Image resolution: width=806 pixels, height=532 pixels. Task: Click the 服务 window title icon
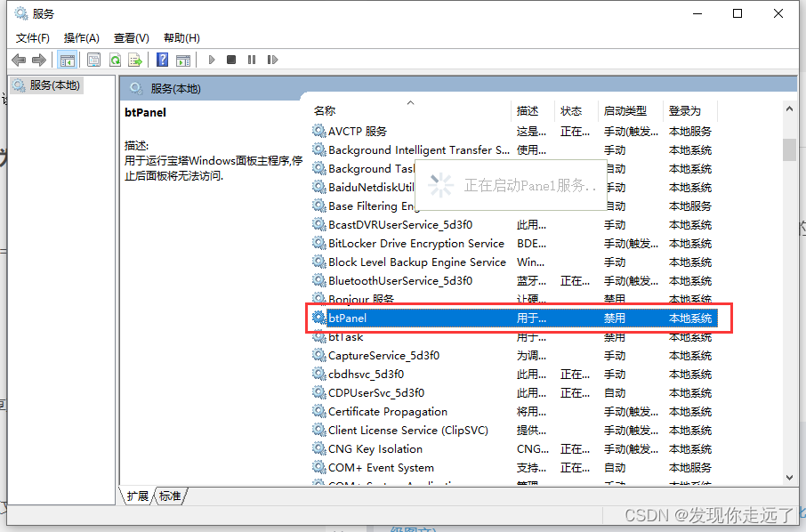[x=21, y=13]
